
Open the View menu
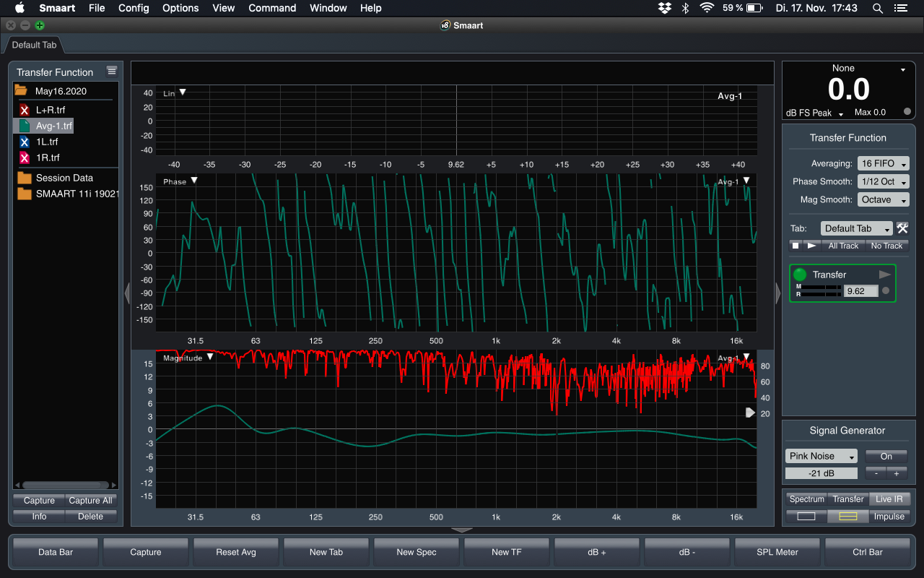coord(224,8)
